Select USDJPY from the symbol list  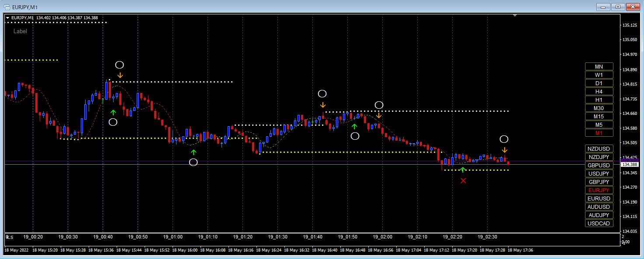coord(599,173)
